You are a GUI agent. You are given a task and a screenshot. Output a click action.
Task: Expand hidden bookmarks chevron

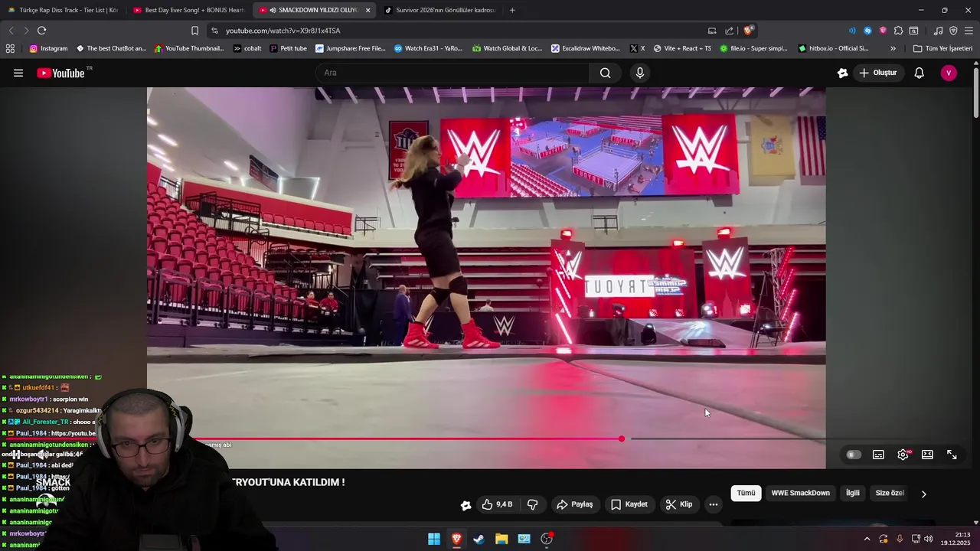pyautogui.click(x=893, y=48)
